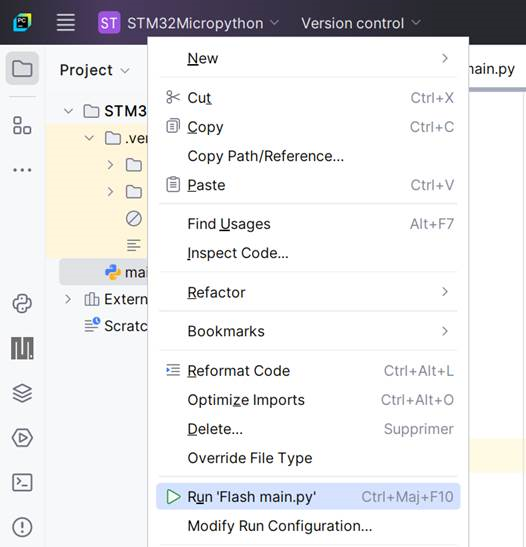
Task: Click the ST project badge icon
Action: coord(109,23)
